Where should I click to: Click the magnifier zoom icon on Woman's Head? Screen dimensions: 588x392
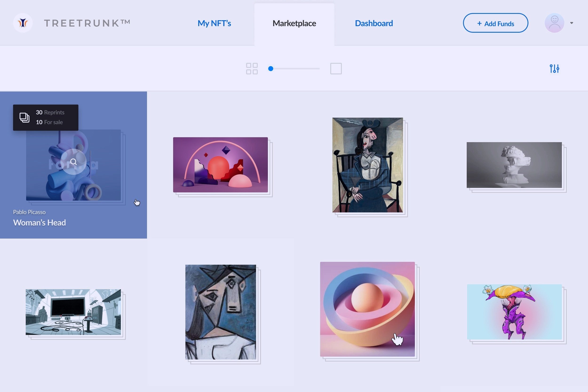(73, 162)
